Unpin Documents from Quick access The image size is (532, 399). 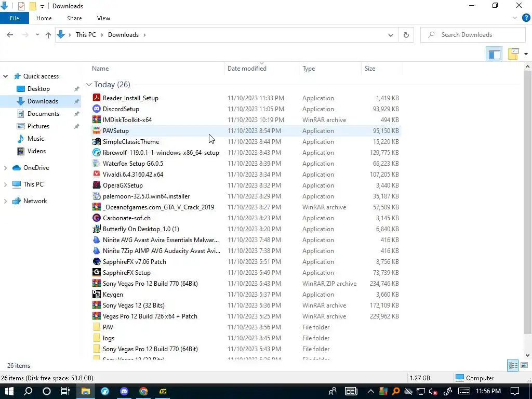tap(77, 114)
